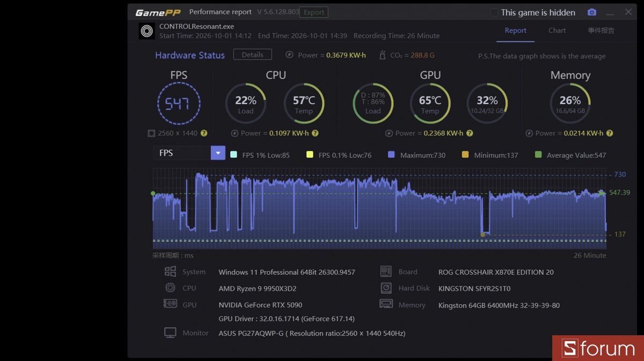Screen dimensions: 644x361
Task: Click the Windows System icon
Action: click(x=170, y=271)
